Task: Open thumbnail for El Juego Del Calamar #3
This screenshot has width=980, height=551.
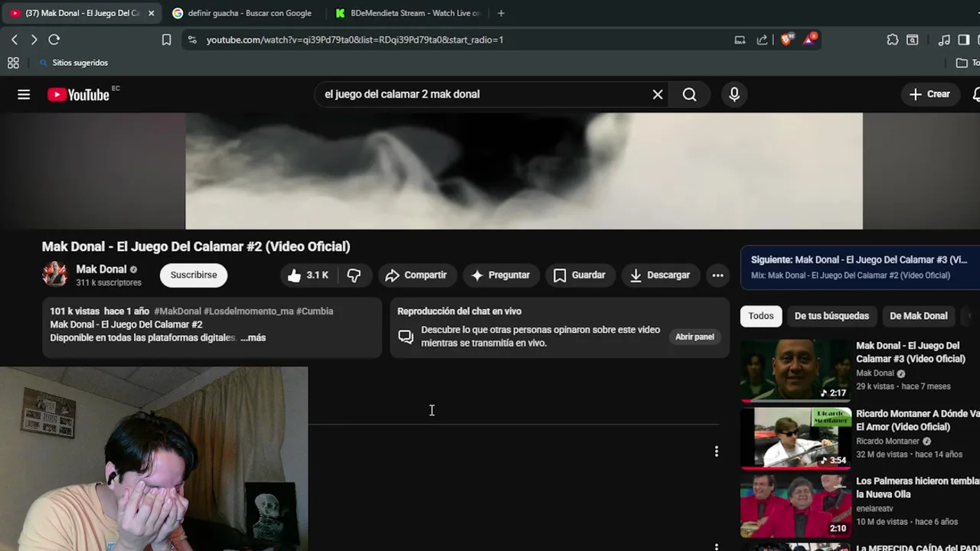Action: pyautogui.click(x=795, y=370)
